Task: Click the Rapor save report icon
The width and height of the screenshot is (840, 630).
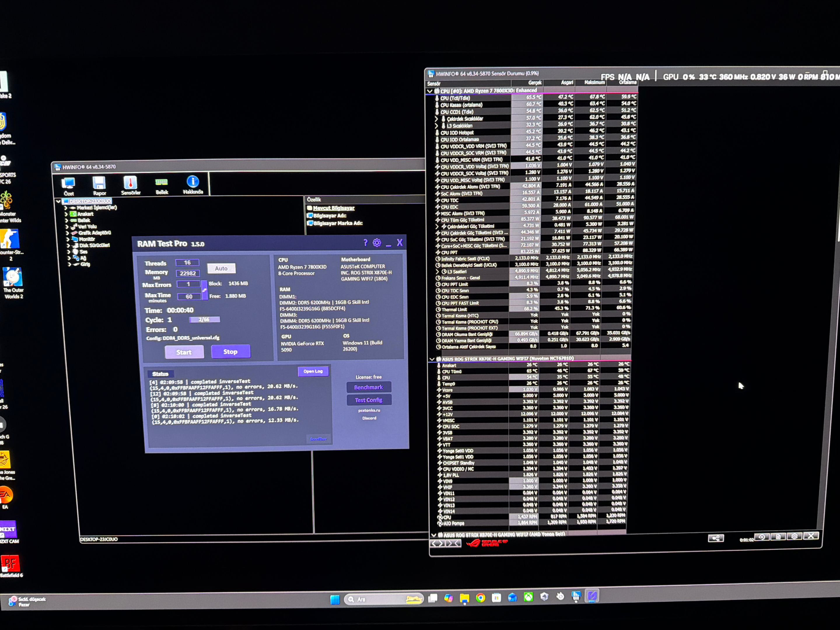Action: [99, 186]
